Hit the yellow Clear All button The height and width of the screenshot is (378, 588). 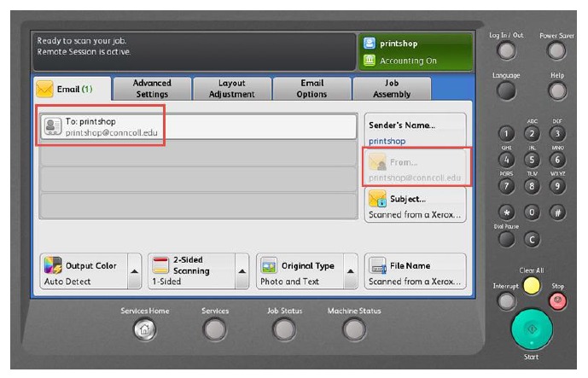[532, 286]
